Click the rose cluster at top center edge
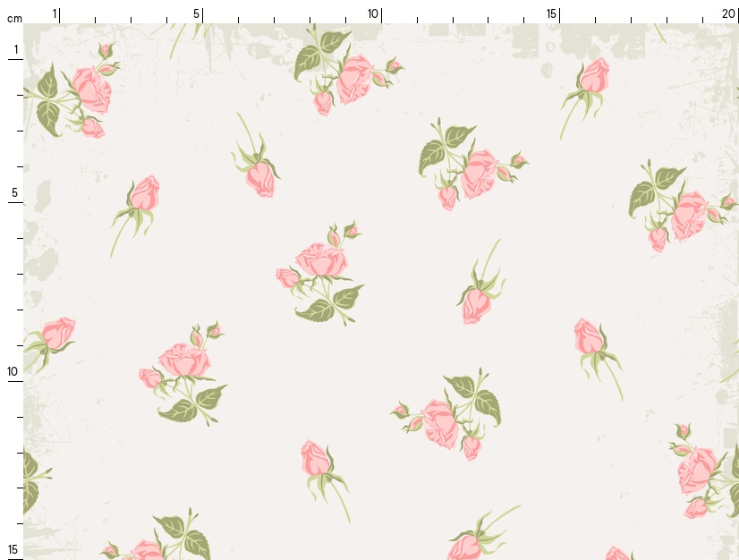This screenshot has width=739, height=560. 353,79
